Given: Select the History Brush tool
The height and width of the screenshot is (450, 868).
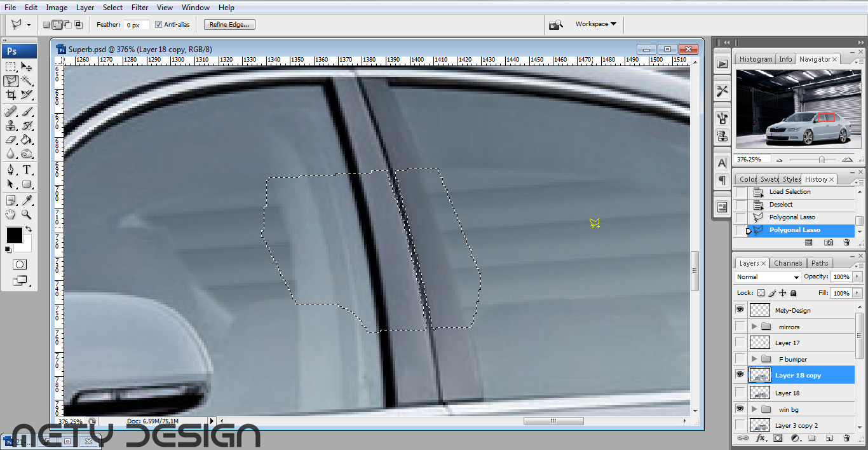Looking at the screenshot, I should click(x=27, y=126).
